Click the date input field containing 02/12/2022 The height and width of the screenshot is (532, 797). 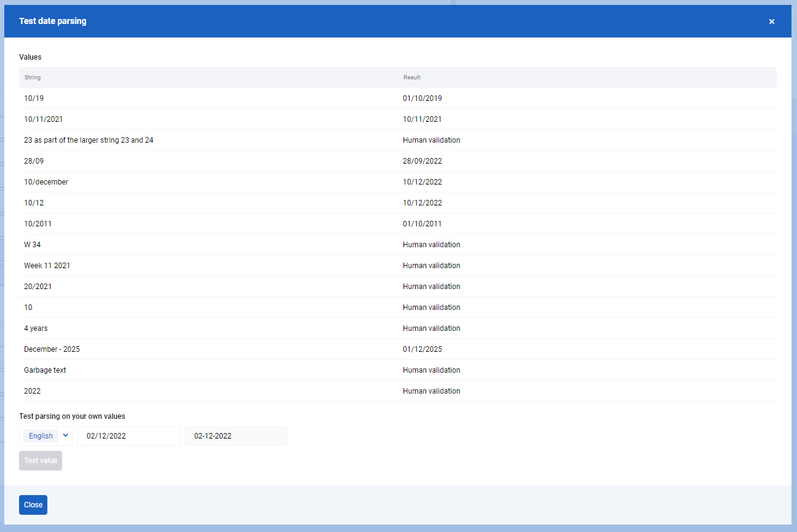[129, 436]
